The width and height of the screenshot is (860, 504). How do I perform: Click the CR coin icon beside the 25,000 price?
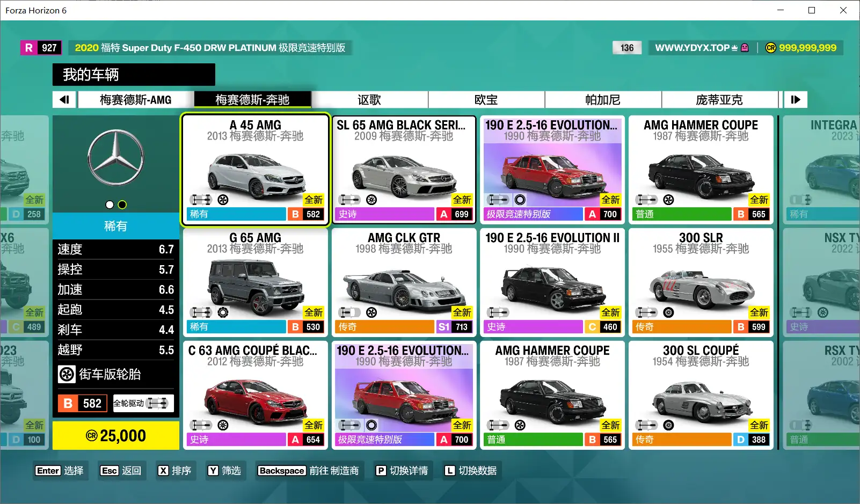[92, 435]
